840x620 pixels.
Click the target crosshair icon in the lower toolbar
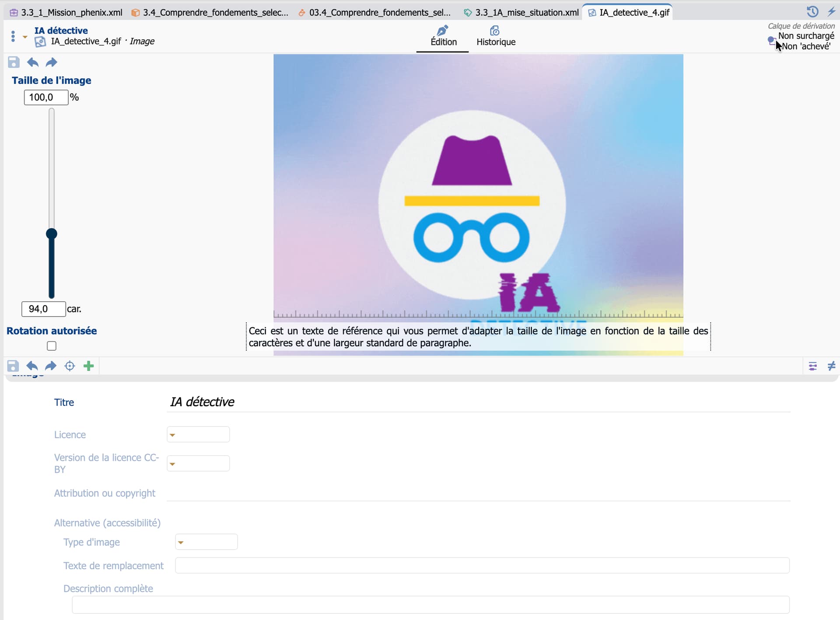click(70, 366)
